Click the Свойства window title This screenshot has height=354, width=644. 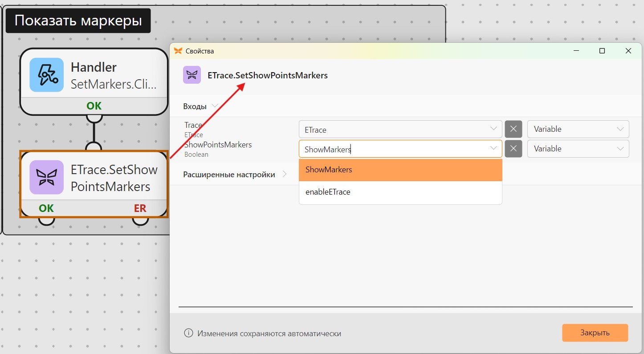(200, 51)
